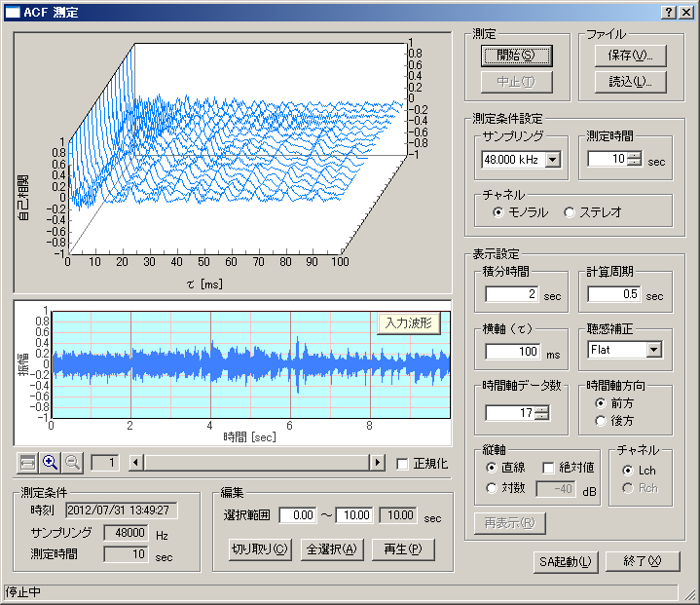Click the 保存(V) save button
The width and height of the screenshot is (700, 605).
[x=630, y=56]
